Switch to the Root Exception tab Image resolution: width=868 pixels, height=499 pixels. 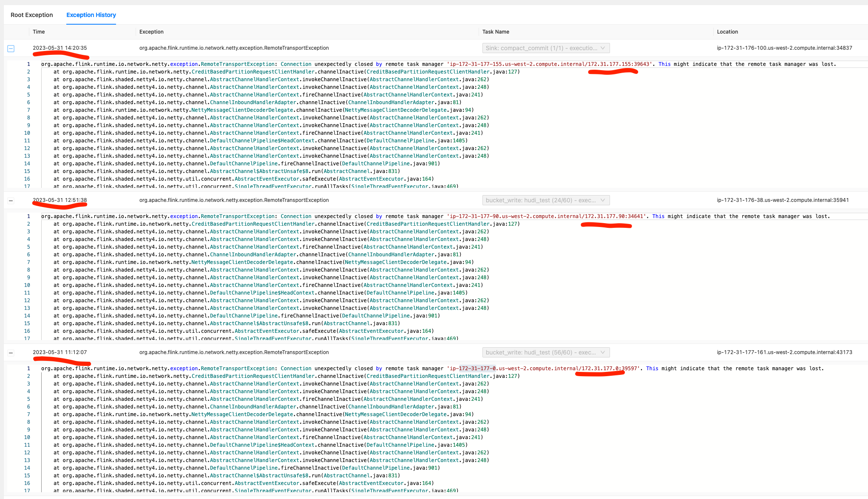tap(32, 15)
